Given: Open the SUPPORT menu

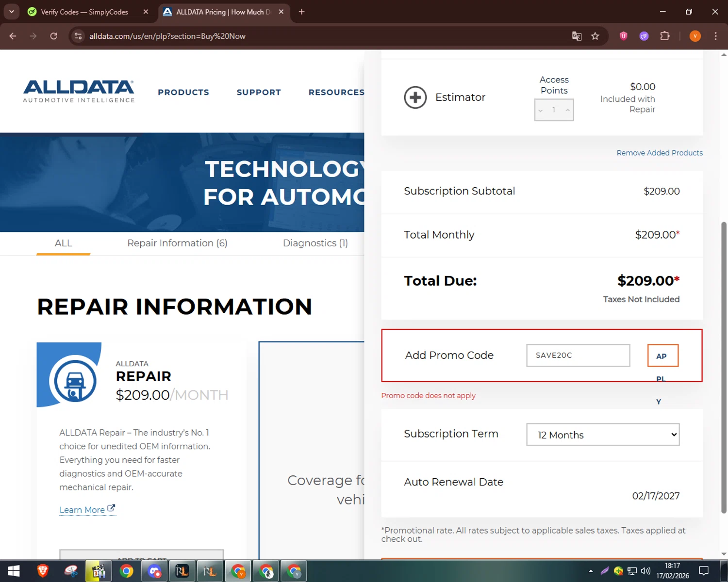Looking at the screenshot, I should coord(259,92).
